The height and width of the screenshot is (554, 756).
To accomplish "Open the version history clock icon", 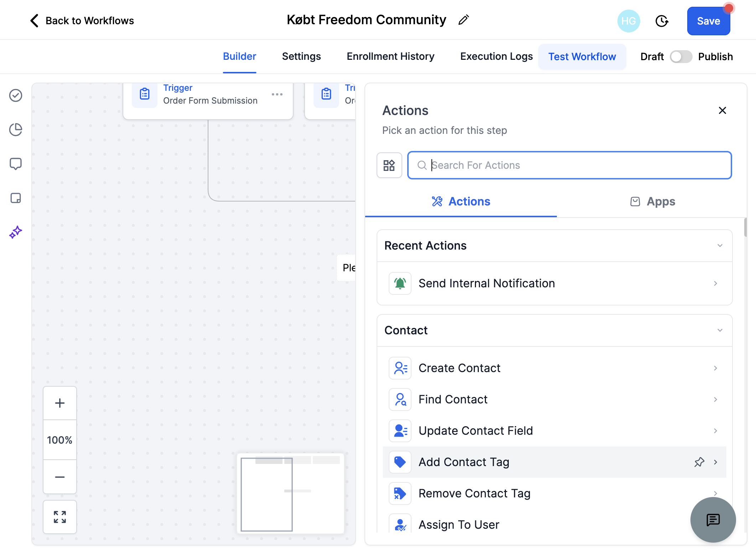I will point(662,21).
